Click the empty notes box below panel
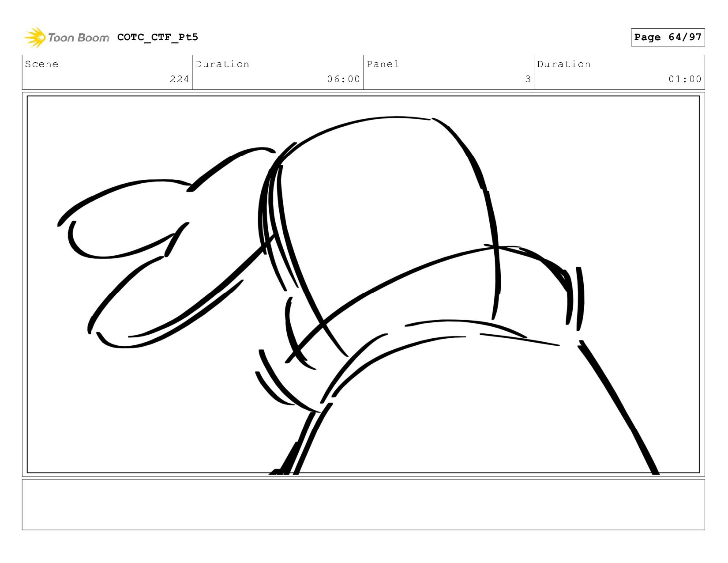The image size is (728, 563). pos(363,505)
